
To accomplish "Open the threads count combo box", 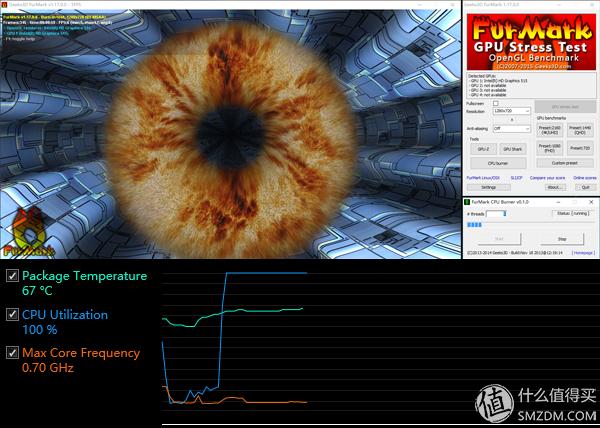I will pyautogui.click(x=505, y=213).
